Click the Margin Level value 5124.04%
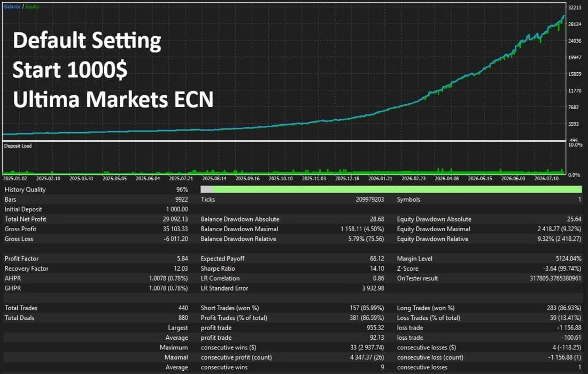 (569, 258)
